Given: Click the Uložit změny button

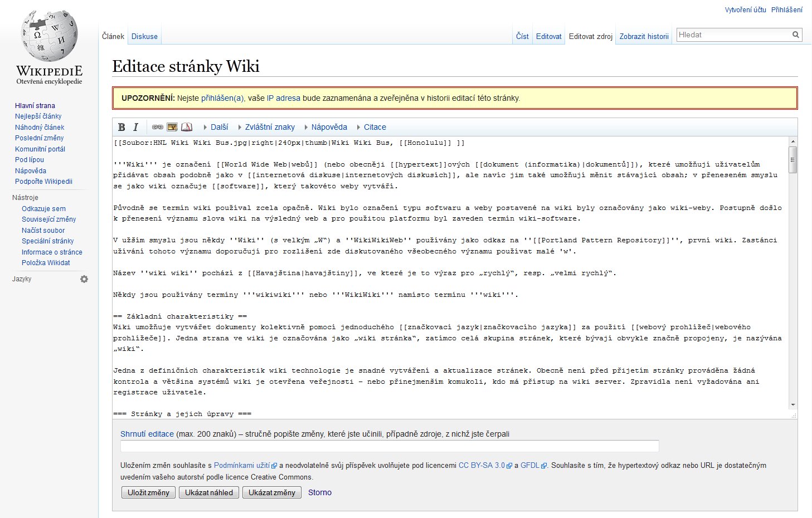Looking at the screenshot, I should pyautogui.click(x=148, y=492).
